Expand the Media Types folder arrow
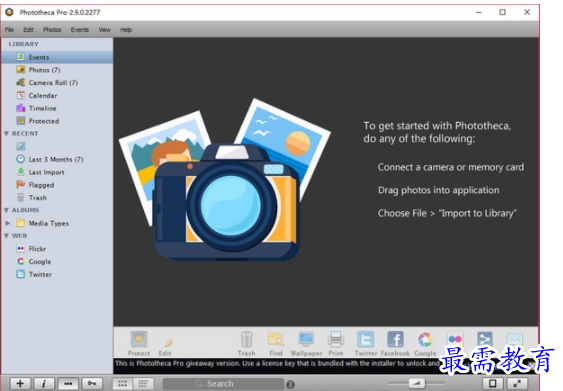Image resolution: width=563 pixels, height=391 pixels. [x=8, y=223]
